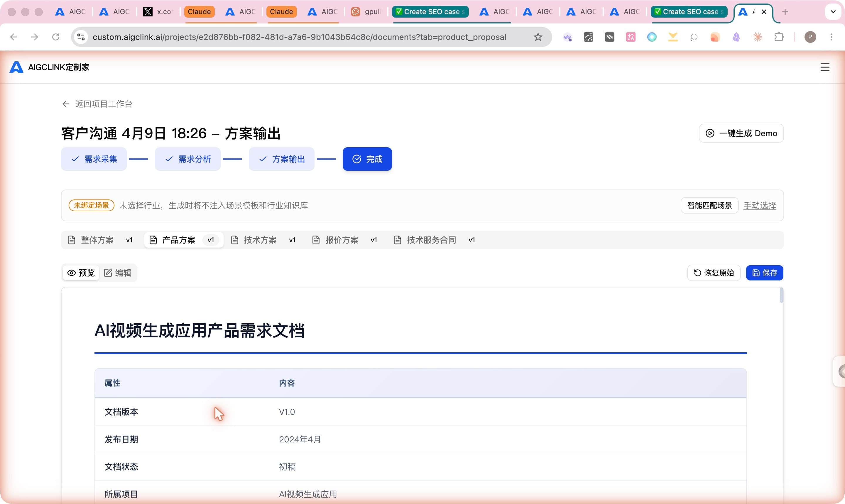Click the purple crown extension icon

tap(567, 37)
